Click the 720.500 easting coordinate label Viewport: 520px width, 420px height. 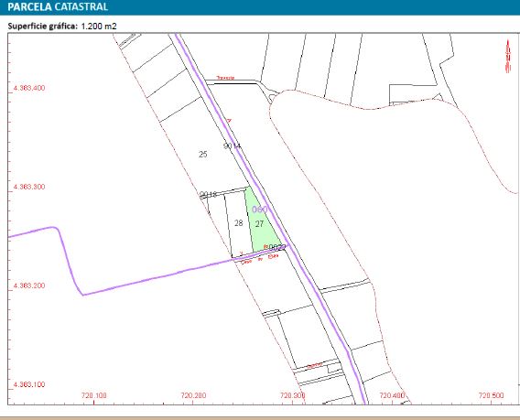pyautogui.click(x=491, y=395)
